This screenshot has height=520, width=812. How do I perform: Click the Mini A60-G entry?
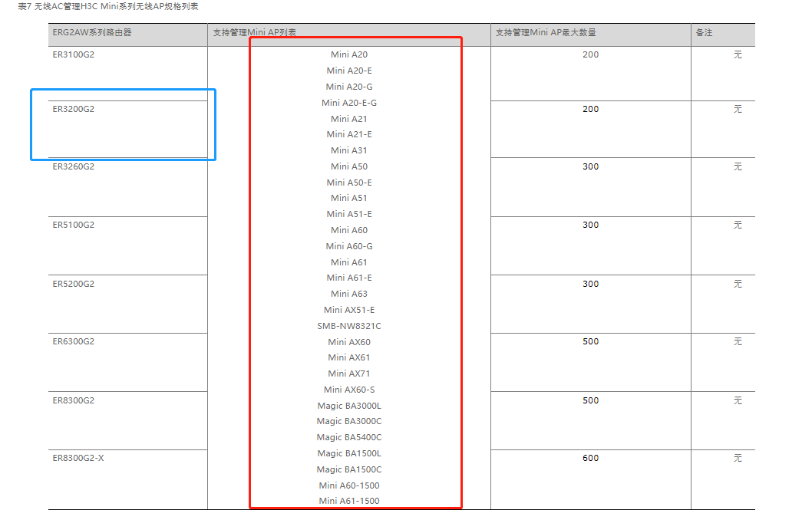click(x=349, y=246)
